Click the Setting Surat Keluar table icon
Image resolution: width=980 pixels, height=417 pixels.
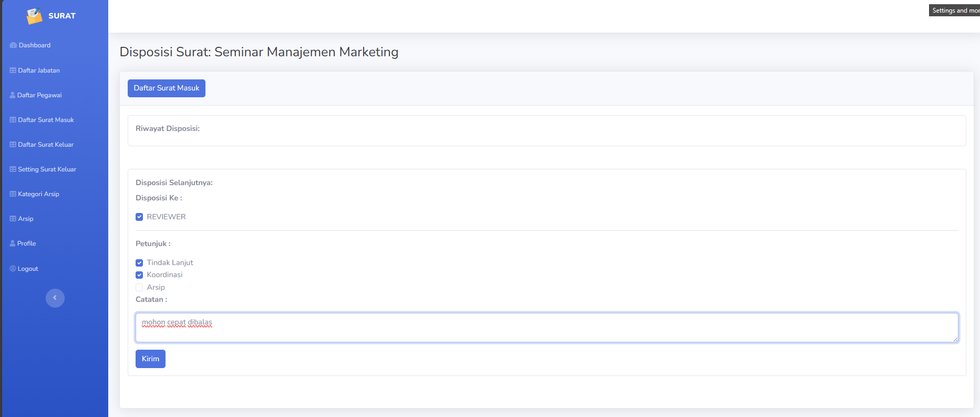(13, 169)
